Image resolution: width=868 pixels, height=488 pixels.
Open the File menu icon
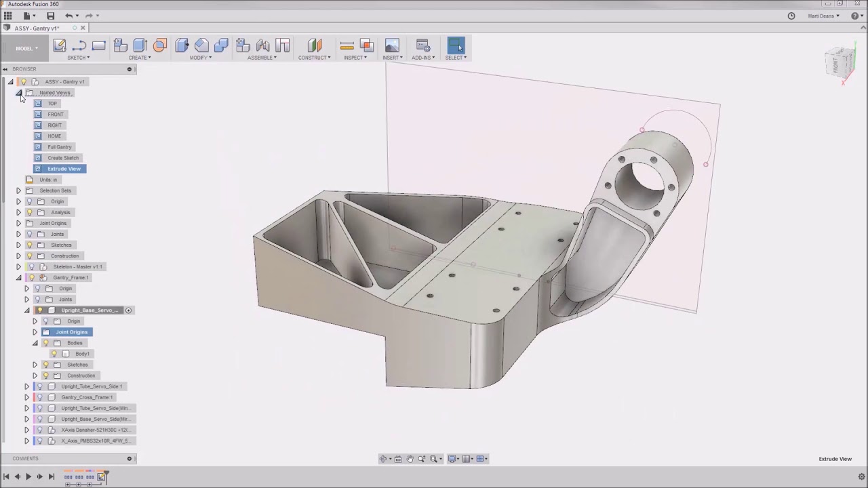[x=26, y=16]
